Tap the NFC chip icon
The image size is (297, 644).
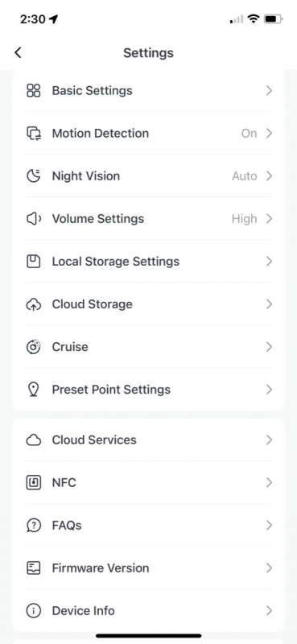click(33, 482)
